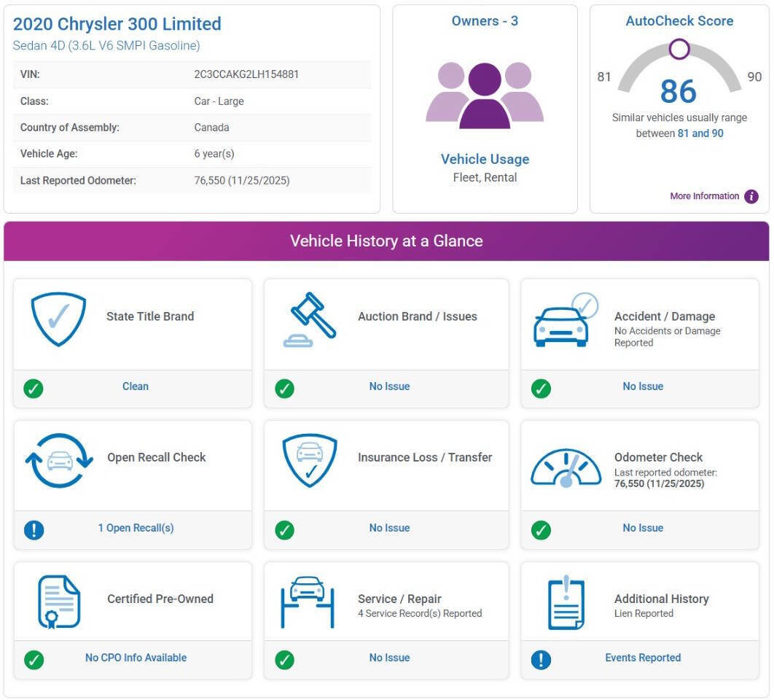Open the Events Reported link
The width and height of the screenshot is (774, 700).
tap(643, 658)
